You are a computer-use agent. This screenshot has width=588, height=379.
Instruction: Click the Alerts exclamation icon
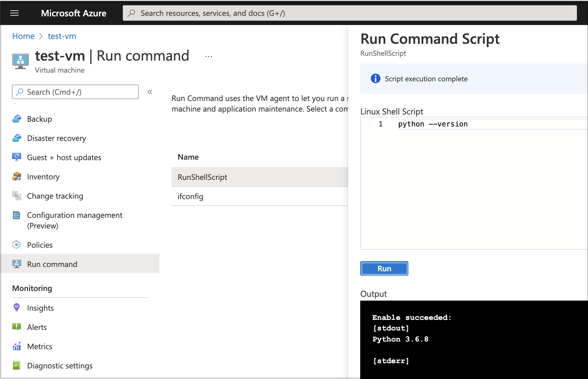click(x=17, y=327)
